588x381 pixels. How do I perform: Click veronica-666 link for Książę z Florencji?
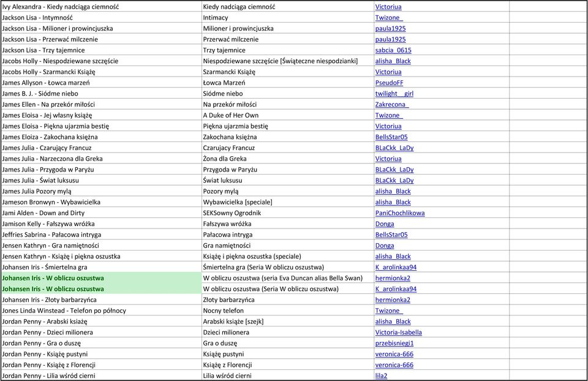coord(394,366)
